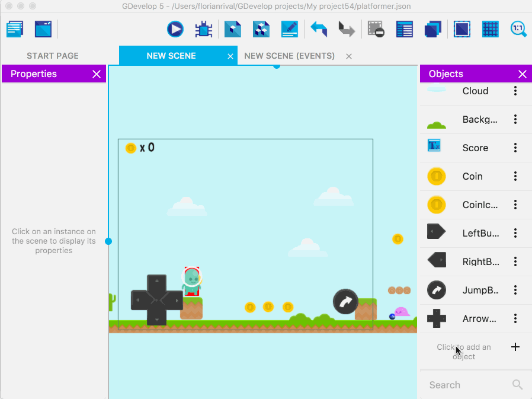
Task: Open the debugger with the bug icon
Action: [203, 29]
